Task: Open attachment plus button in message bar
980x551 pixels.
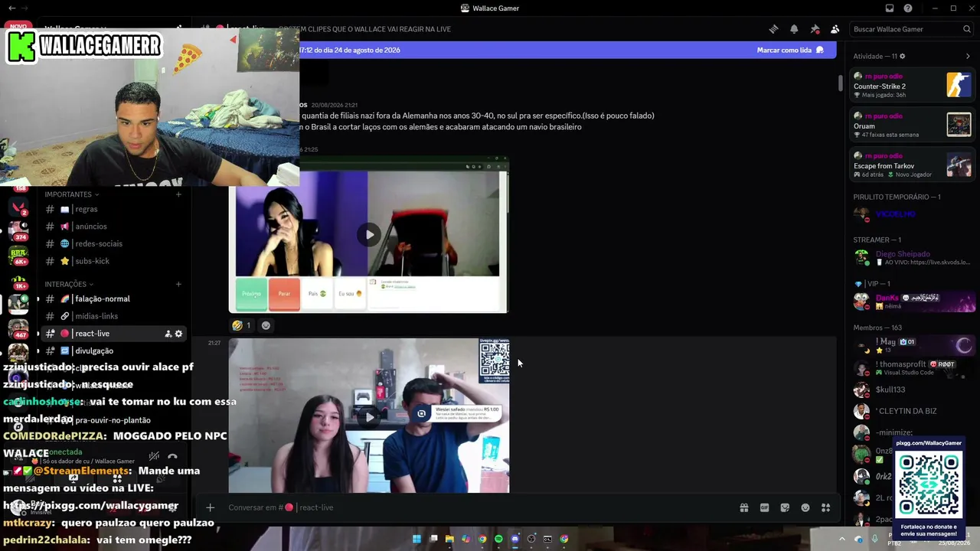Action: coord(210,507)
